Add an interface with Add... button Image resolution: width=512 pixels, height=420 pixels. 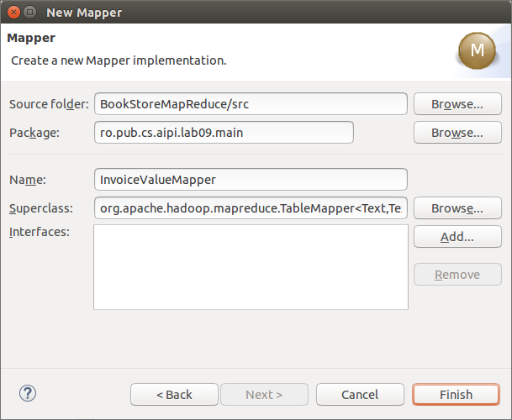457,237
